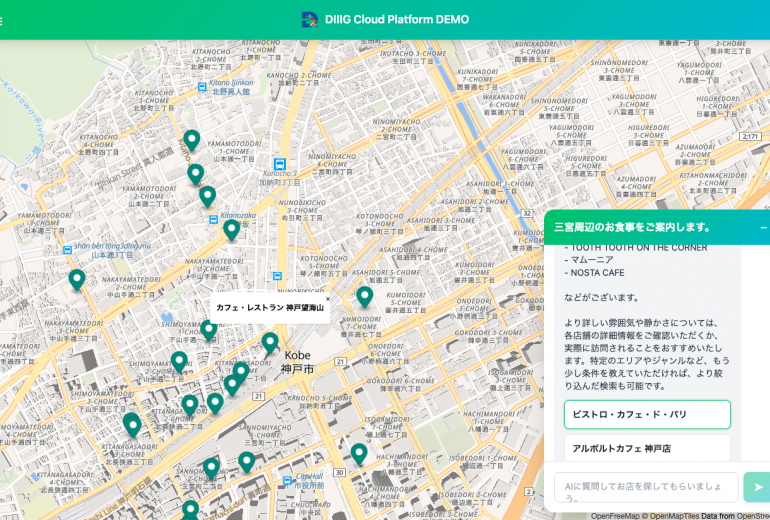Open the hamburger menu at top-left edge
The width and height of the screenshot is (770, 520).
pos(2,20)
